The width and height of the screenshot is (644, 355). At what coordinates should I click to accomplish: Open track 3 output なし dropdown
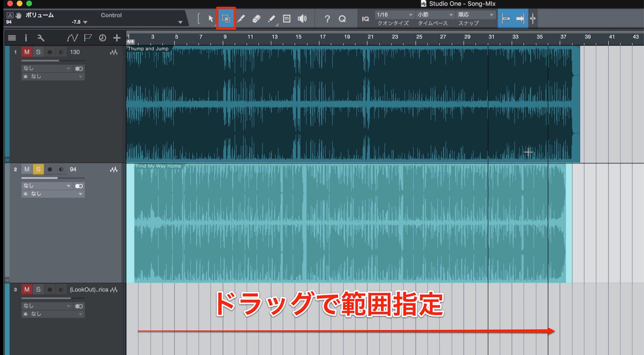53,314
